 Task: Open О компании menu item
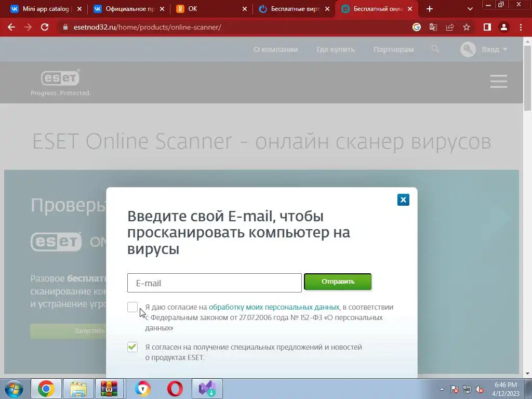(275, 49)
